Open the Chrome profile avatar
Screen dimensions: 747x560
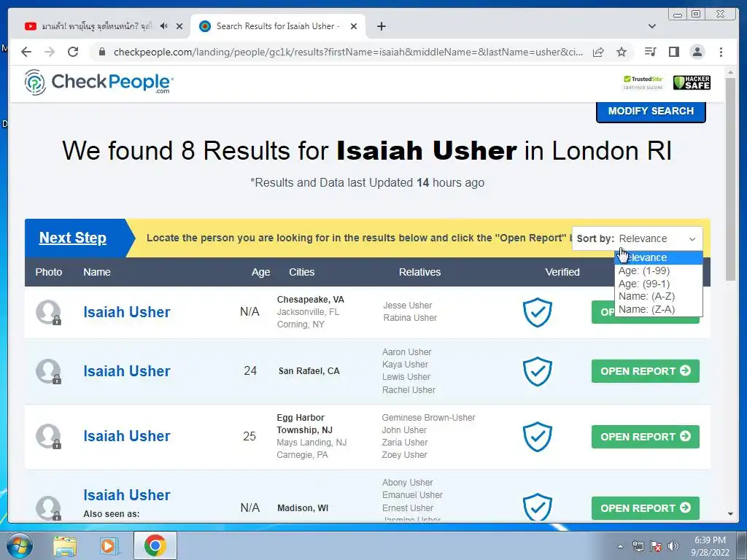tap(697, 52)
